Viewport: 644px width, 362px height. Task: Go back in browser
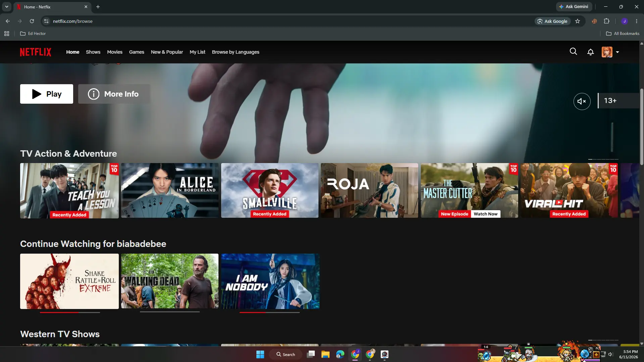[x=8, y=21]
